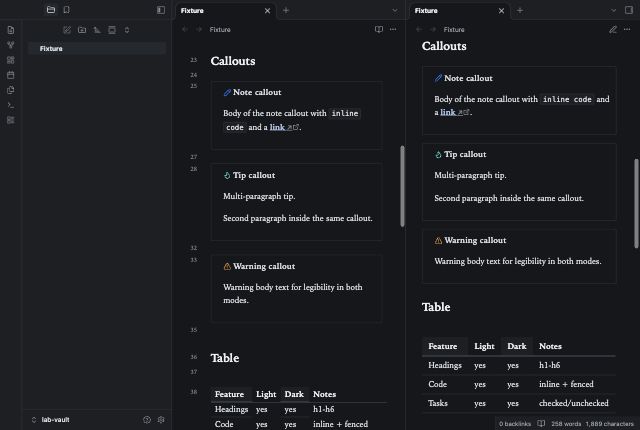Collapse the left sidebar

(x=161, y=10)
